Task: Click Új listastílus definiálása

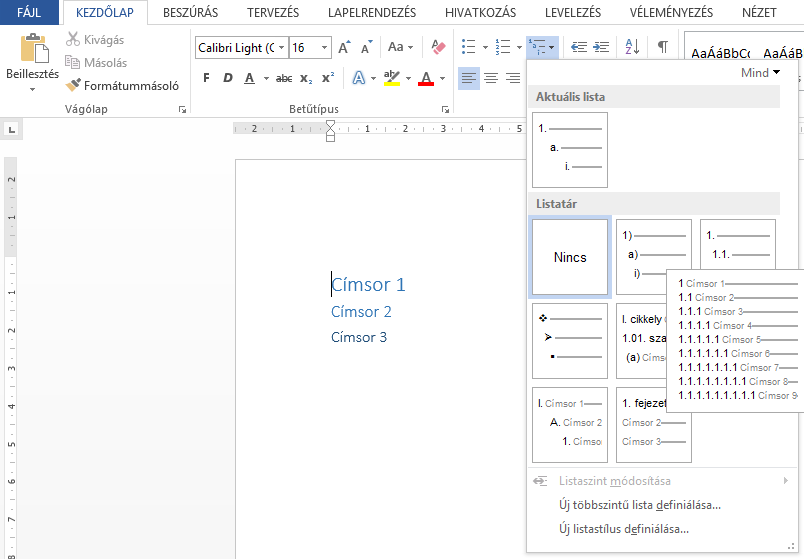Action: click(x=623, y=529)
